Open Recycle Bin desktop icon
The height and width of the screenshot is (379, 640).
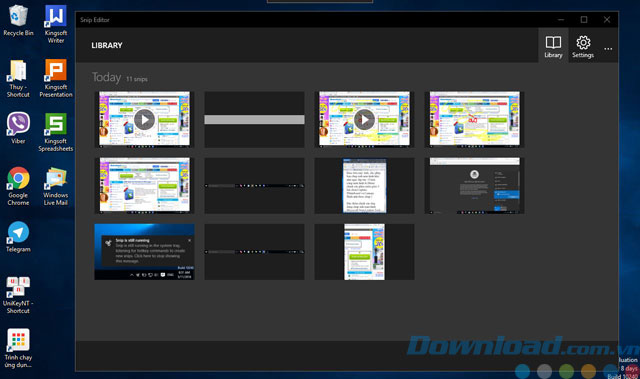(18, 20)
